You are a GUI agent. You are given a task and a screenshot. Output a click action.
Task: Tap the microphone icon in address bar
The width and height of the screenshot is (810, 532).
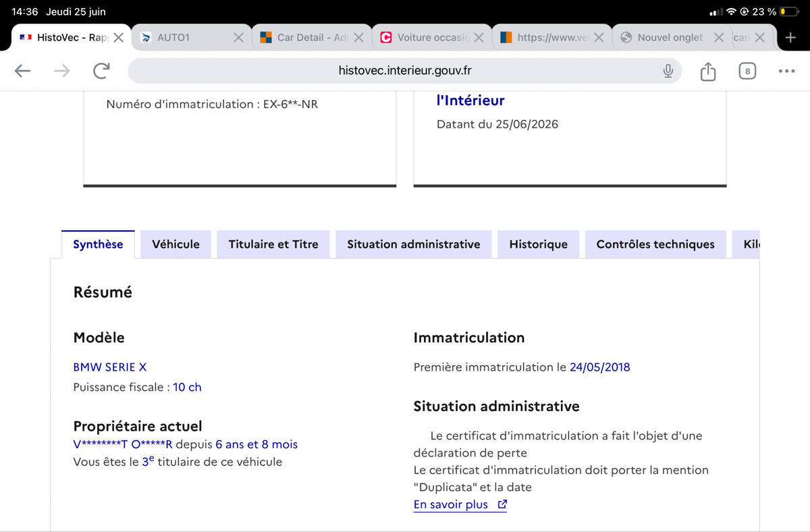(x=668, y=71)
